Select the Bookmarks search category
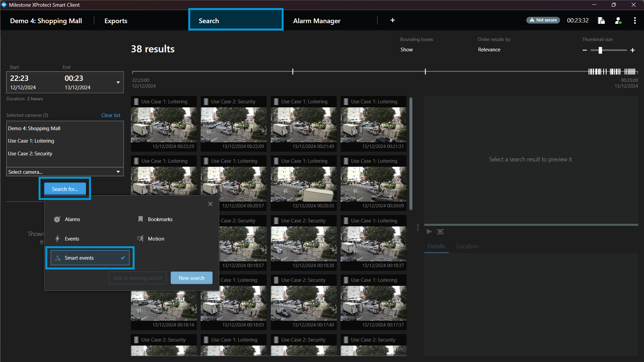This screenshot has width=644, height=362. point(155,219)
